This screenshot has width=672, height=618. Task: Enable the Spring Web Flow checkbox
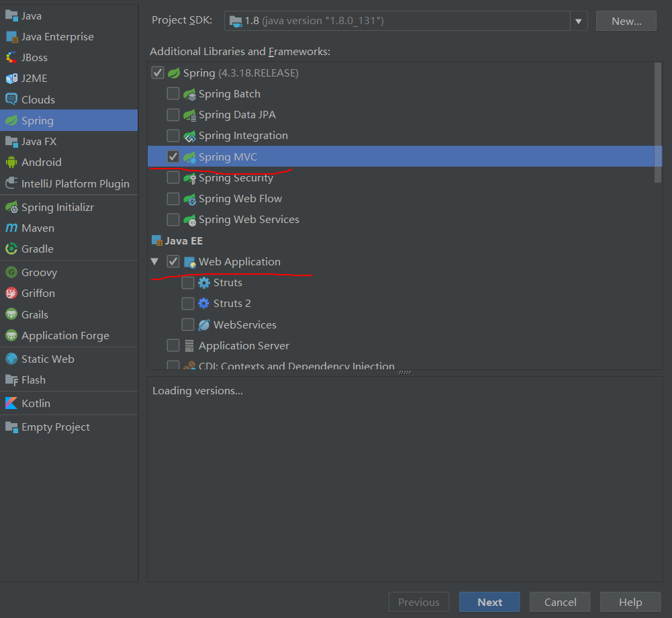click(173, 199)
